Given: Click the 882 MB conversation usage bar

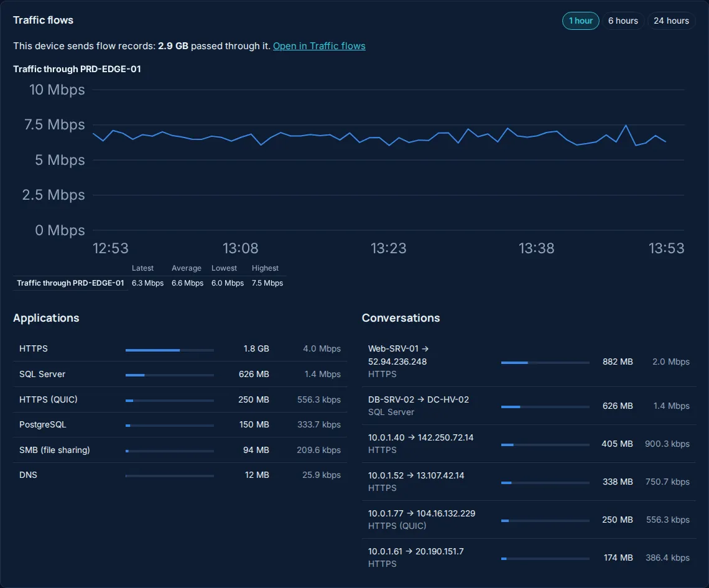Looking at the screenshot, I should pyautogui.click(x=545, y=363).
